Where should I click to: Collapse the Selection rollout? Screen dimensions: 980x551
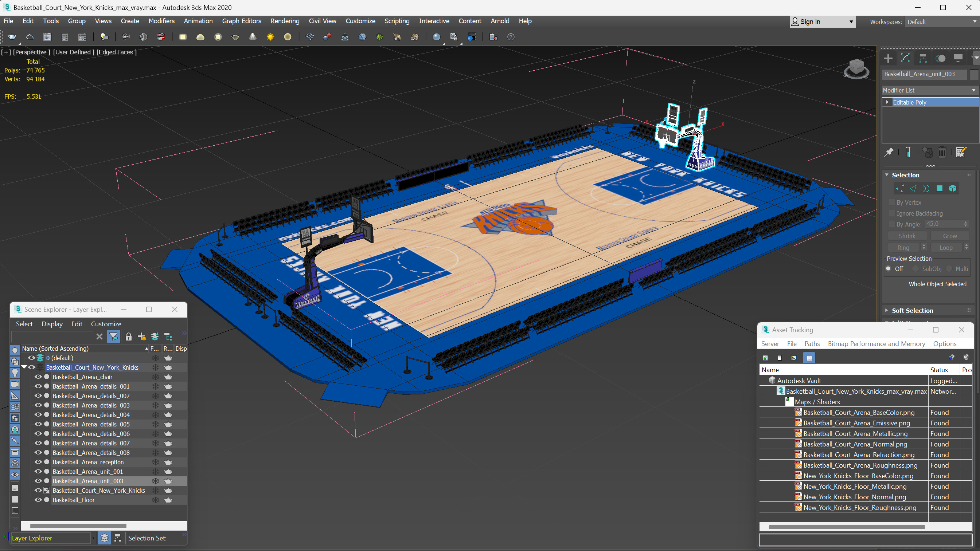click(x=887, y=175)
